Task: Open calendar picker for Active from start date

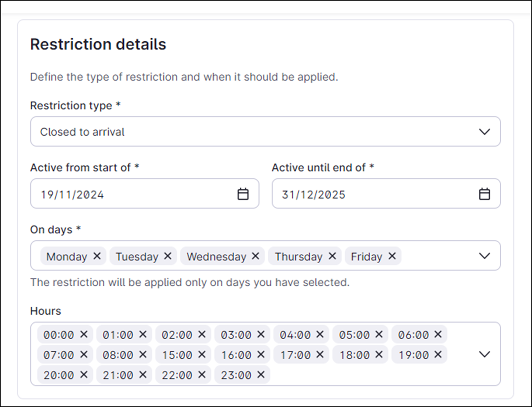Action: [x=243, y=194]
